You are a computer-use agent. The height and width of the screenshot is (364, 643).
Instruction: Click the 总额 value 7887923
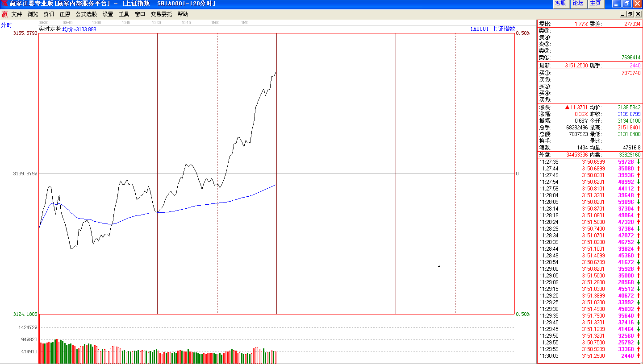578,134
